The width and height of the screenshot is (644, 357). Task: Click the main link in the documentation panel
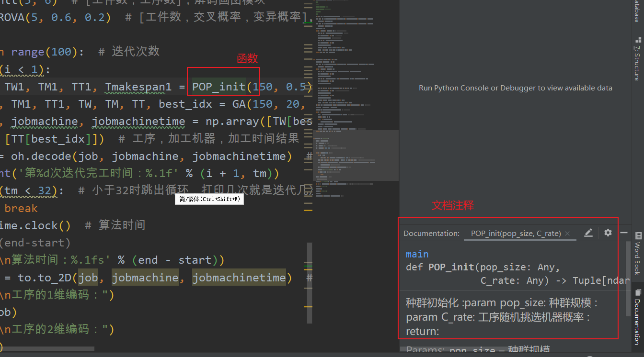[x=417, y=254]
